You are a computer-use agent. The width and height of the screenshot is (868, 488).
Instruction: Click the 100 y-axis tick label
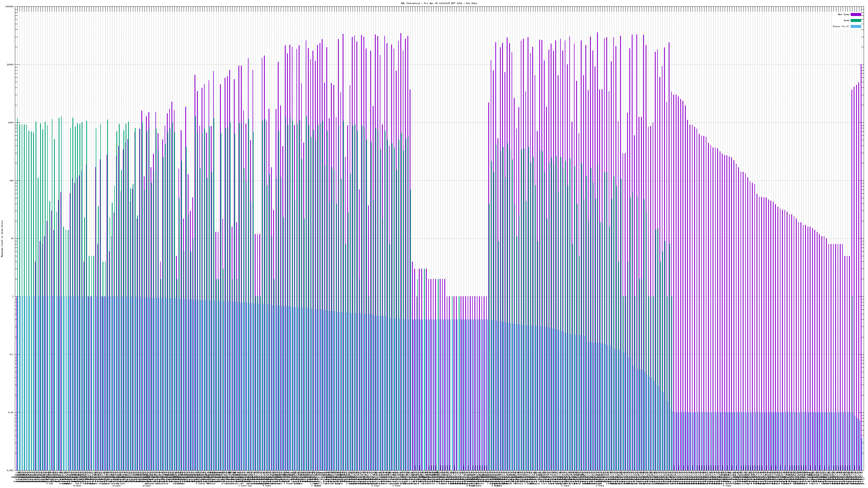pos(12,181)
